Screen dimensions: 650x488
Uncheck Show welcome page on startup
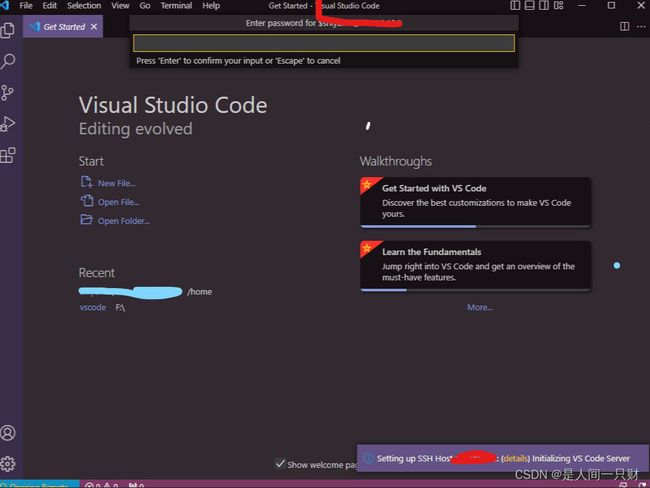tap(280, 464)
